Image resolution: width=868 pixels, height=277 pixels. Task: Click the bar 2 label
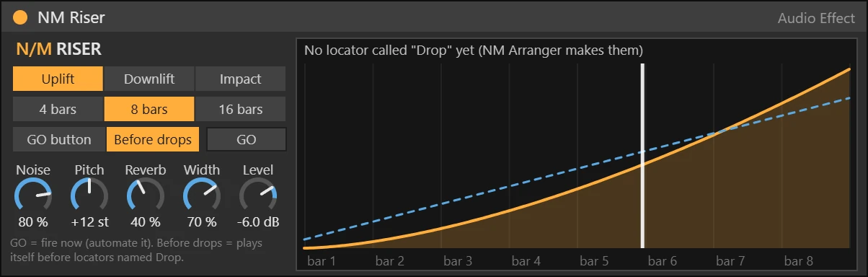point(390,260)
